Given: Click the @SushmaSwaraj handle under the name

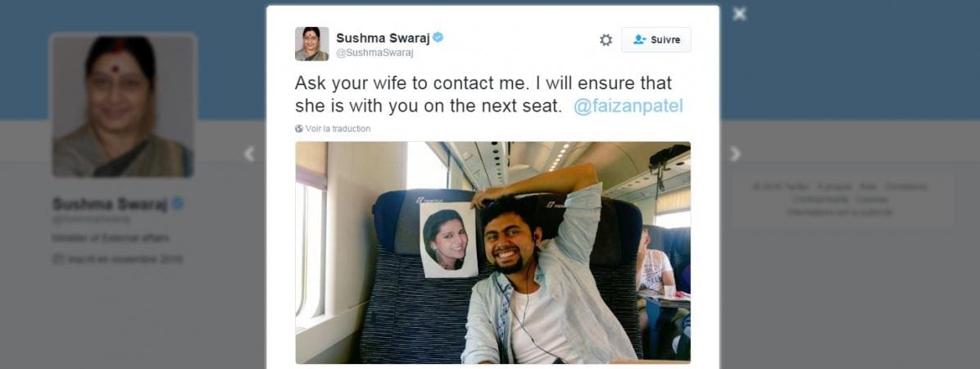Looking at the screenshot, I should tap(374, 53).
